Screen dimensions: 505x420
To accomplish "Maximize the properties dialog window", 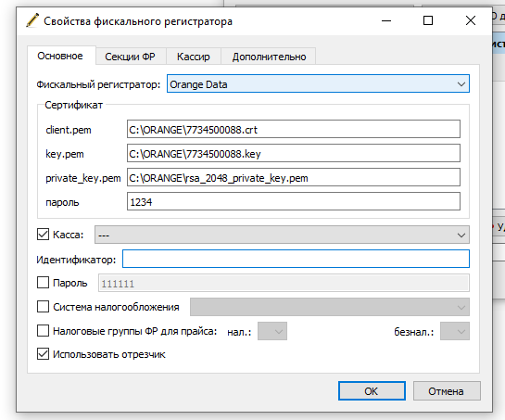I will [428, 20].
